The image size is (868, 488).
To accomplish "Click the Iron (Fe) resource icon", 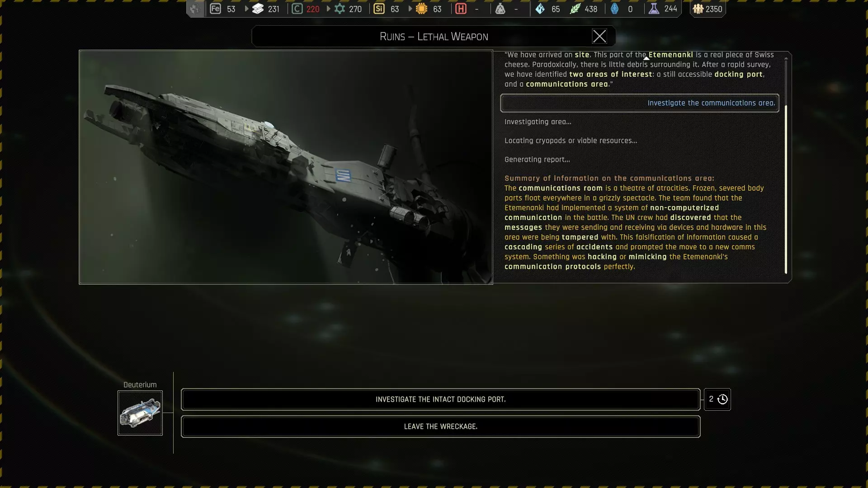I will pyautogui.click(x=216, y=9).
